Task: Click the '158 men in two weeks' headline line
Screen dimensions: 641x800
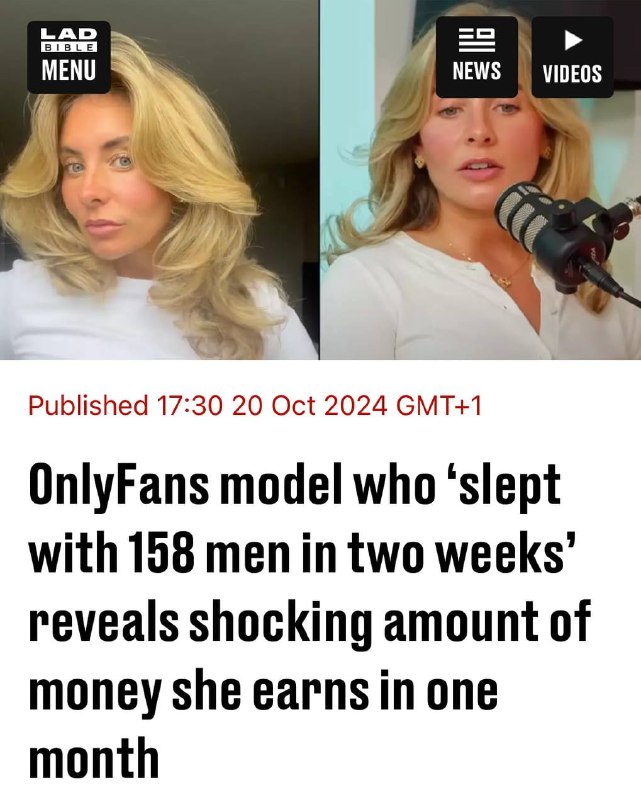Action: (302, 553)
